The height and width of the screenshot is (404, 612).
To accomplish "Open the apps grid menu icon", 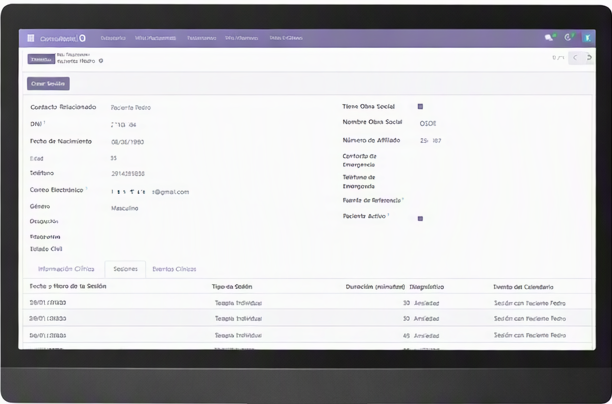I will pyautogui.click(x=31, y=38).
